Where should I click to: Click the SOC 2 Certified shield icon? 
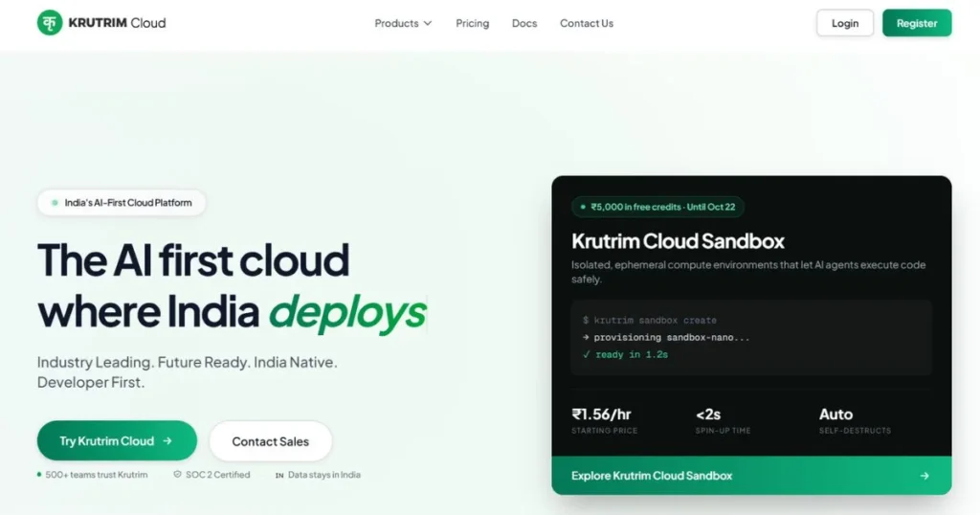point(177,475)
